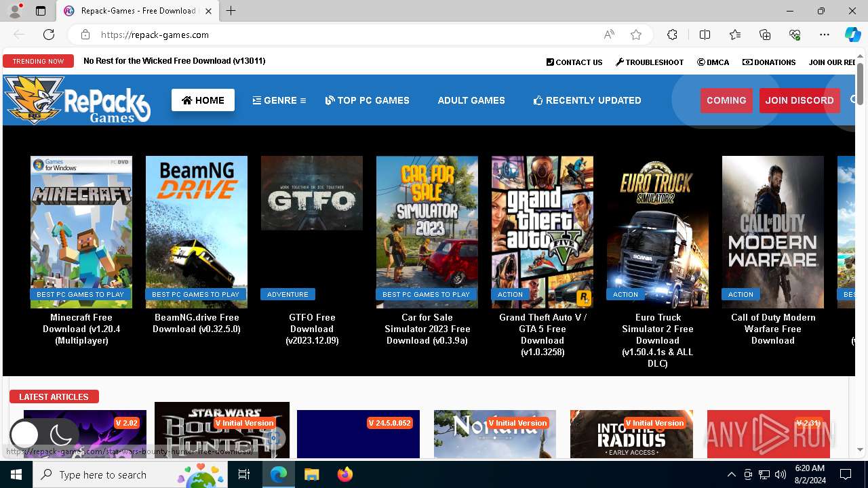Click the CONTACT US link
868x488 pixels.
coord(574,62)
